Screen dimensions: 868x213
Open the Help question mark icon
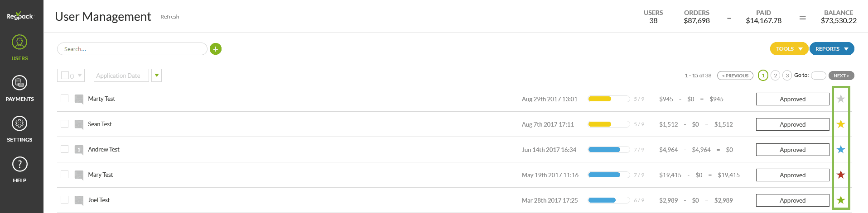point(19,165)
